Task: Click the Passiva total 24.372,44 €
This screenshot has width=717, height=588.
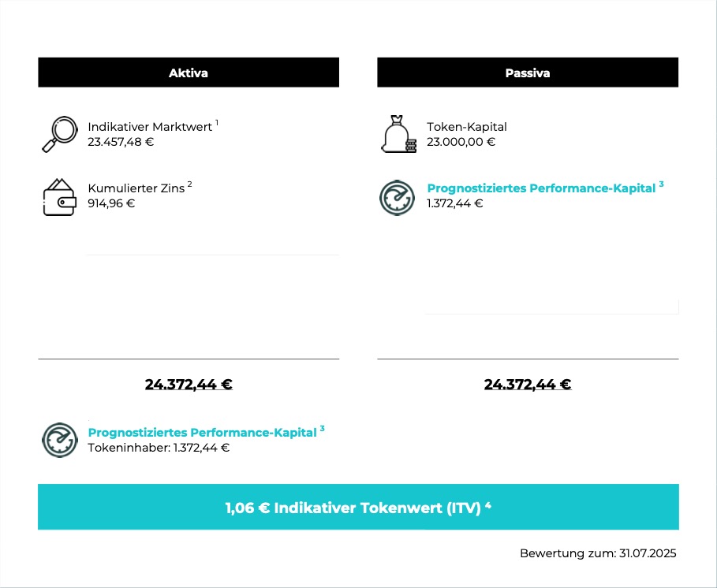Action: (x=528, y=385)
